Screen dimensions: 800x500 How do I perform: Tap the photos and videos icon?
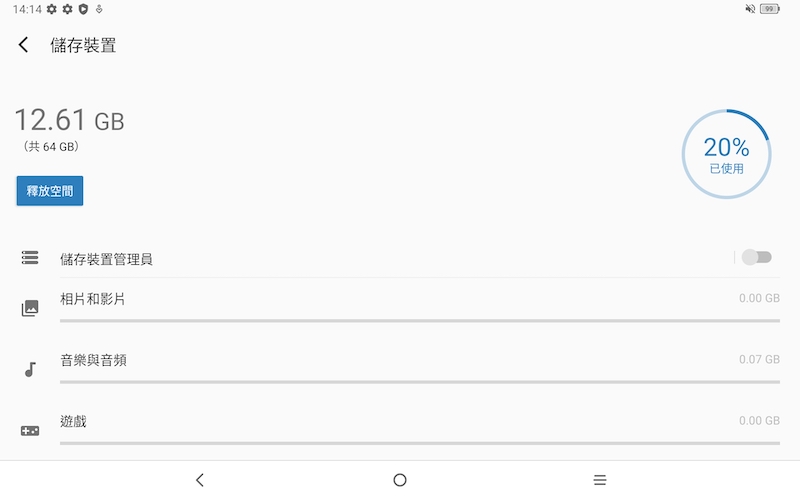30,308
